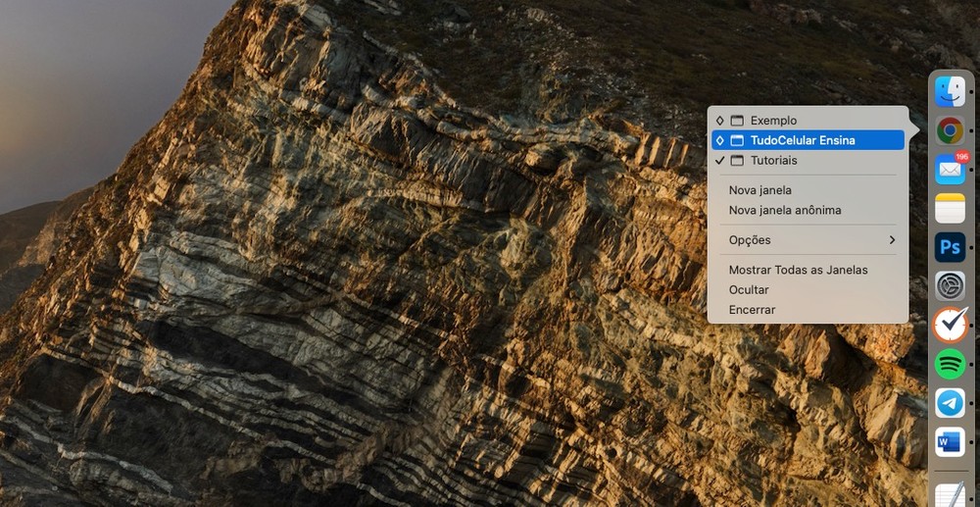The width and height of the screenshot is (980, 507).
Task: Open System Preferences gear icon
Action: (950, 285)
